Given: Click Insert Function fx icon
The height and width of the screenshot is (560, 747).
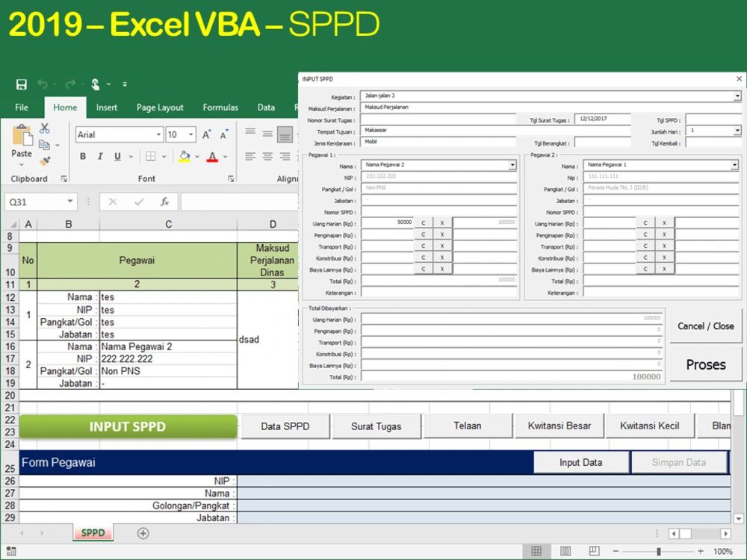Looking at the screenshot, I should pyautogui.click(x=165, y=202).
